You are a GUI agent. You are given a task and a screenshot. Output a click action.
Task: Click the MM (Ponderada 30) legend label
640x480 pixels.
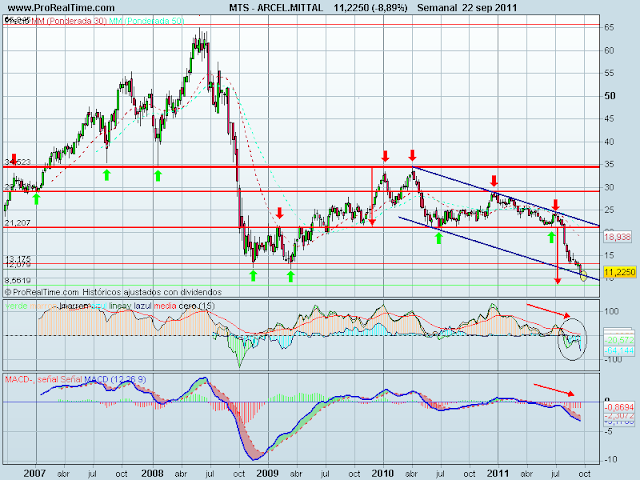69,20
